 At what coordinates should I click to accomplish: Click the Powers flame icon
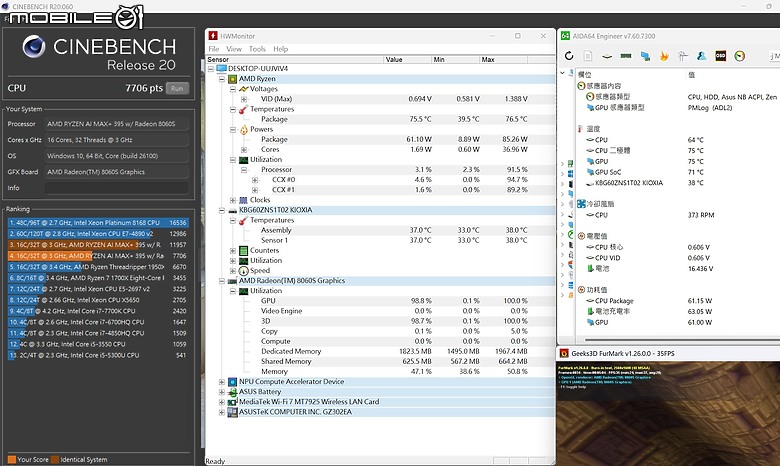pos(243,129)
